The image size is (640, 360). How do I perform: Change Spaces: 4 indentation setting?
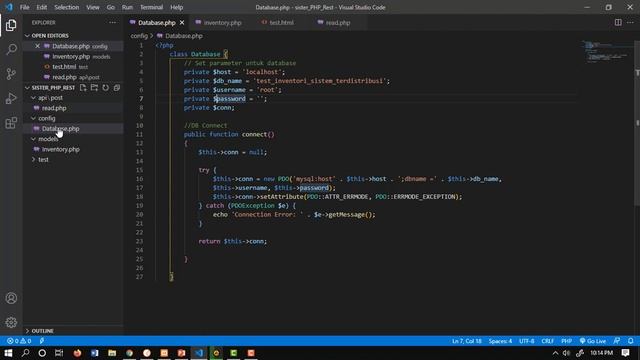(x=500, y=341)
